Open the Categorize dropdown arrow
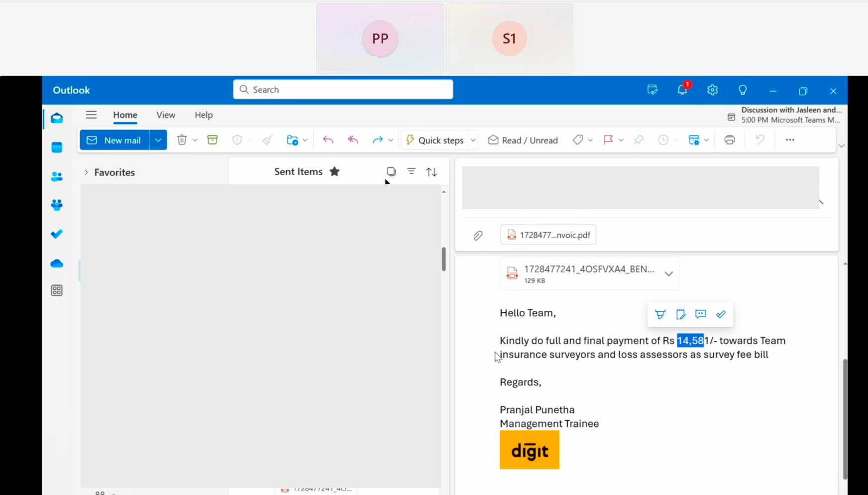Viewport: 868px width, 495px height. (590, 140)
